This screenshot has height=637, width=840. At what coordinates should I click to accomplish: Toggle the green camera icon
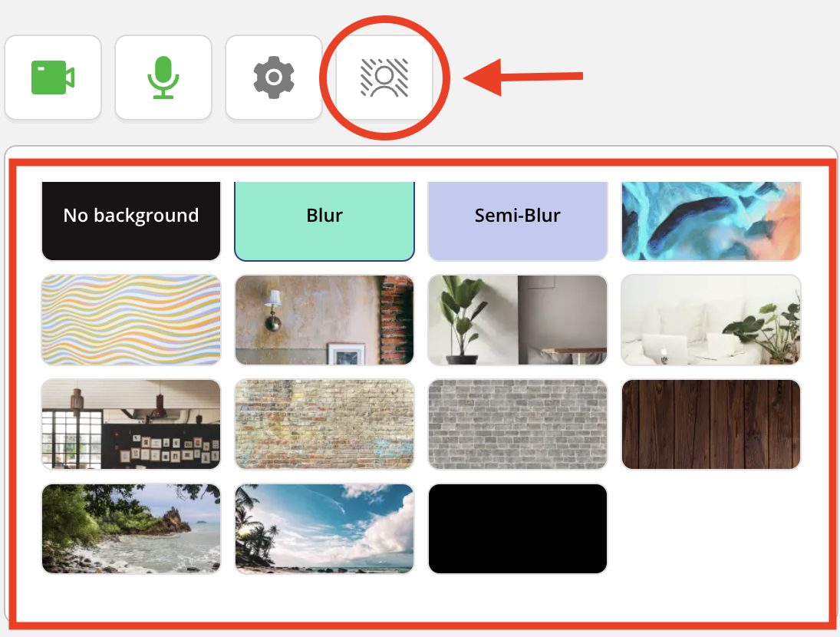tap(52, 78)
